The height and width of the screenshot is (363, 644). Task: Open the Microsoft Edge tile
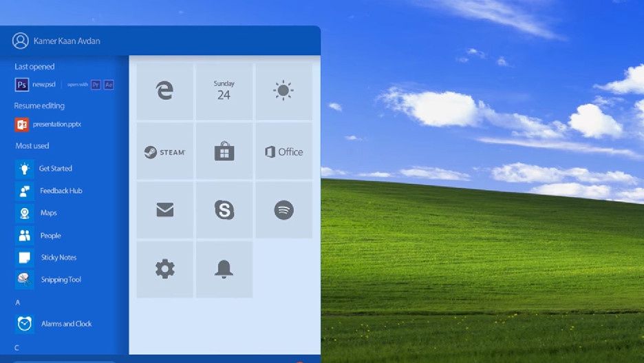tap(164, 91)
